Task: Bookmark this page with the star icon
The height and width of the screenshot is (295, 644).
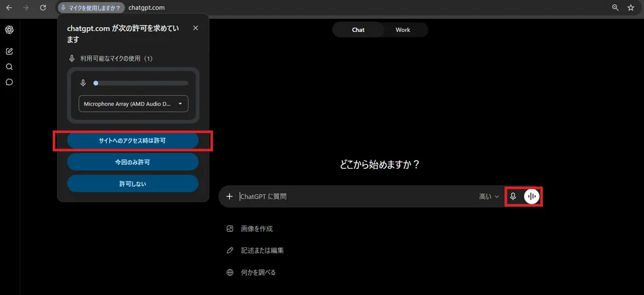Action: point(631,8)
